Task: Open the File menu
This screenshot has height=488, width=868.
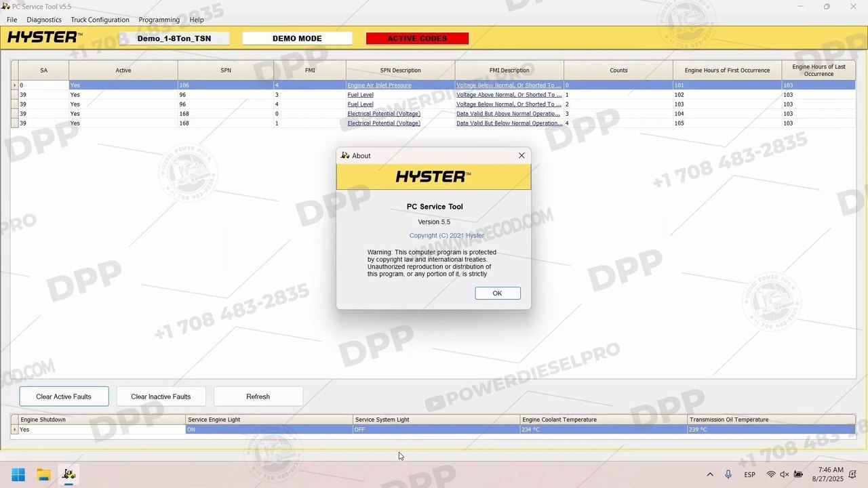Action: coord(12,20)
